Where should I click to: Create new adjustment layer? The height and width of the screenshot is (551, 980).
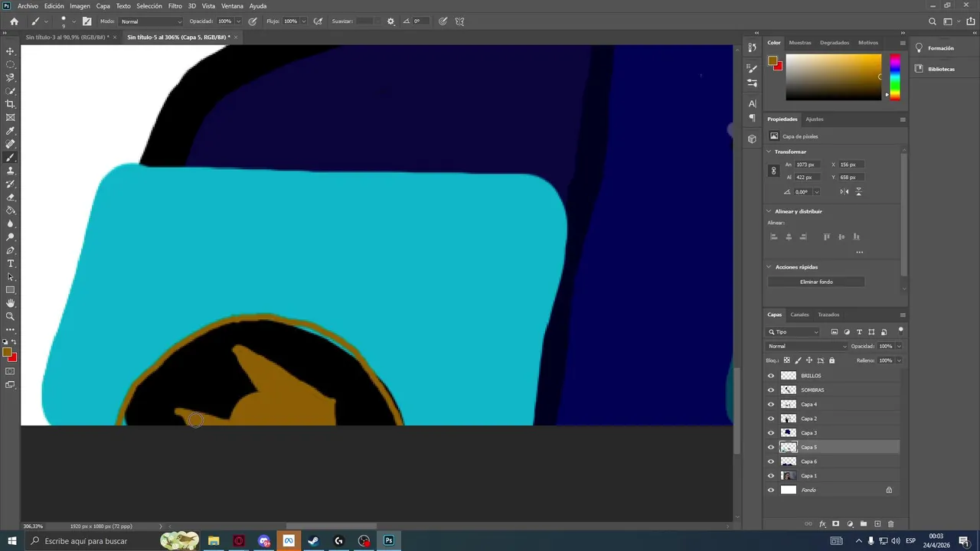pos(850,524)
